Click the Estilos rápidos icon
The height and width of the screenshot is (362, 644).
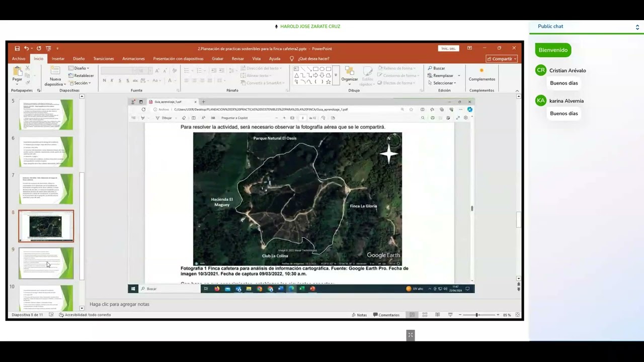click(368, 71)
